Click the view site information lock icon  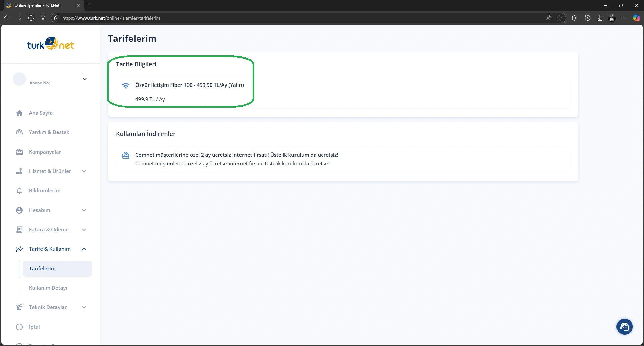click(56, 18)
